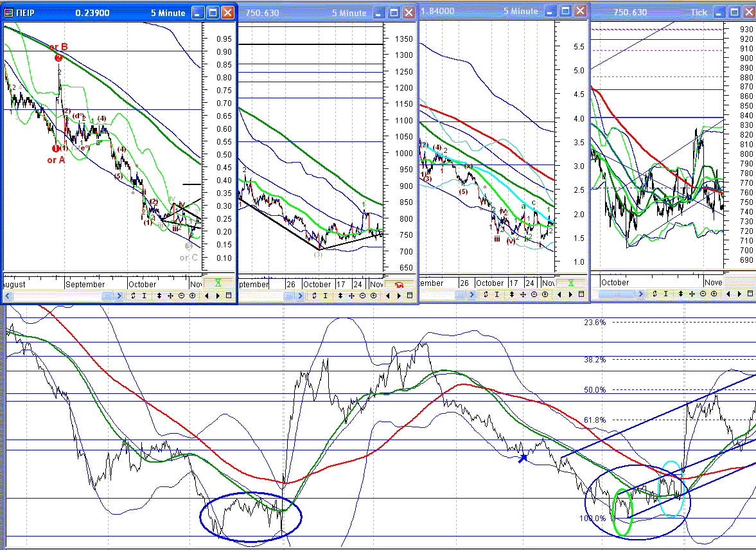Click the refresh icon in ΠΕΙΡ chart toolbar
The height and width of the screenshot is (550, 756).
coord(133,296)
